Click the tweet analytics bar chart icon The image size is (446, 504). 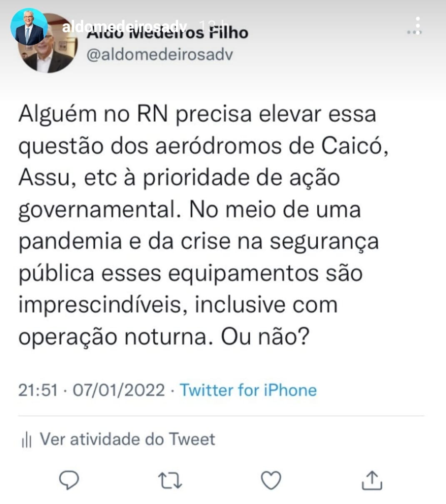(27, 440)
